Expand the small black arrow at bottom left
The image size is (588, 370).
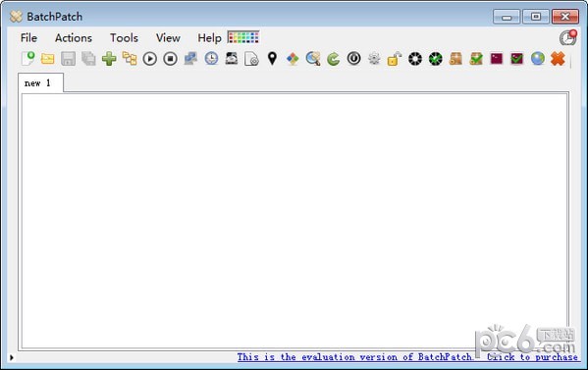12,357
